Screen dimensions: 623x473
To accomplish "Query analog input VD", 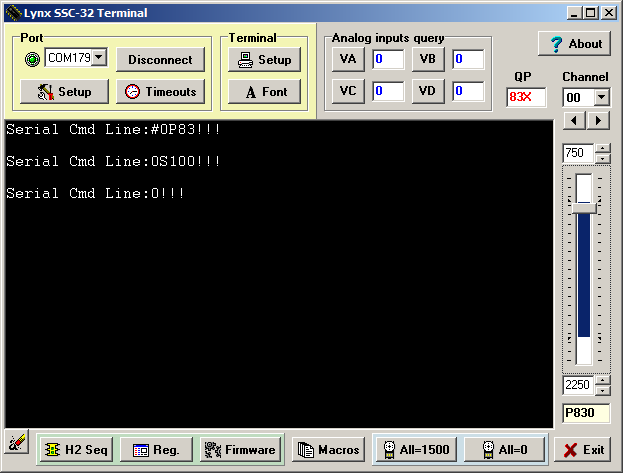I will (428, 91).
